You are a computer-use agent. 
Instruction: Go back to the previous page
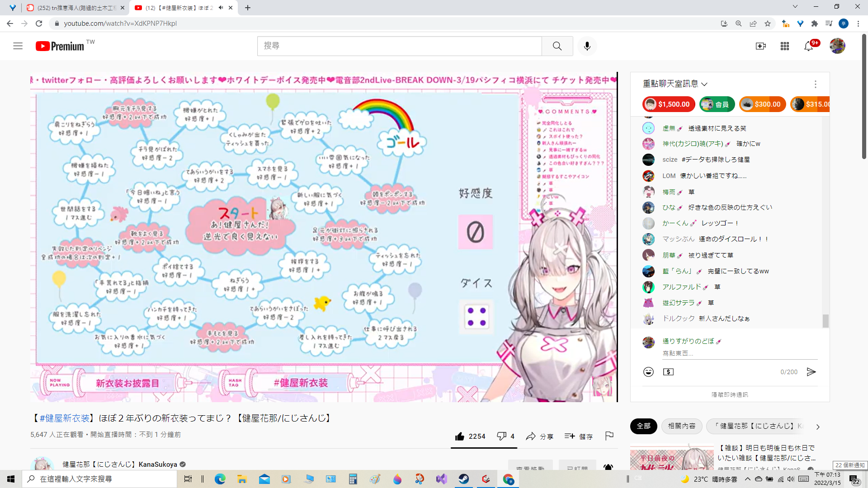[x=10, y=23]
